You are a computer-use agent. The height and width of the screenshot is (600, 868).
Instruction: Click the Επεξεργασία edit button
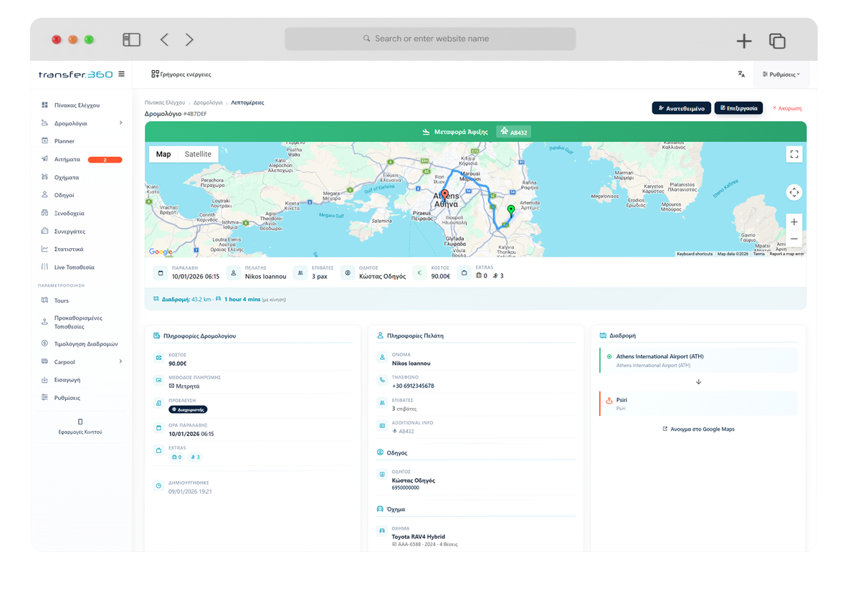[x=738, y=108]
